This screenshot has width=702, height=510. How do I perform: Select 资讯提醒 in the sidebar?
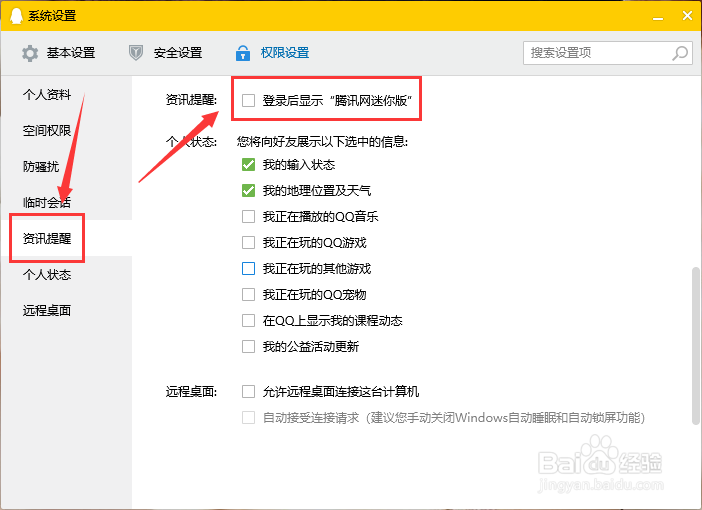[47, 238]
